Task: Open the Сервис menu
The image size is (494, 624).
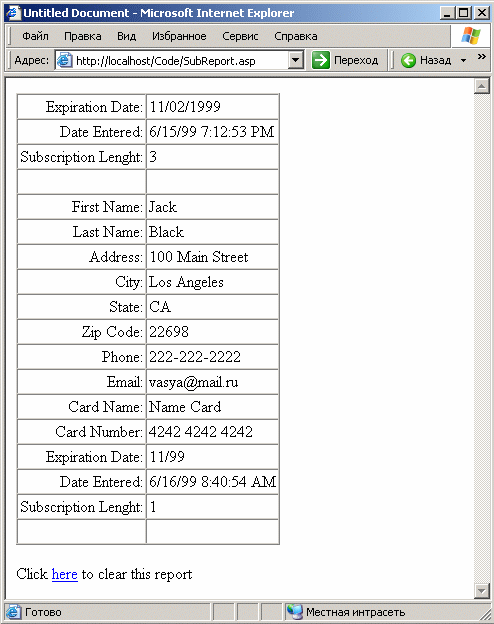Action: pos(240,36)
